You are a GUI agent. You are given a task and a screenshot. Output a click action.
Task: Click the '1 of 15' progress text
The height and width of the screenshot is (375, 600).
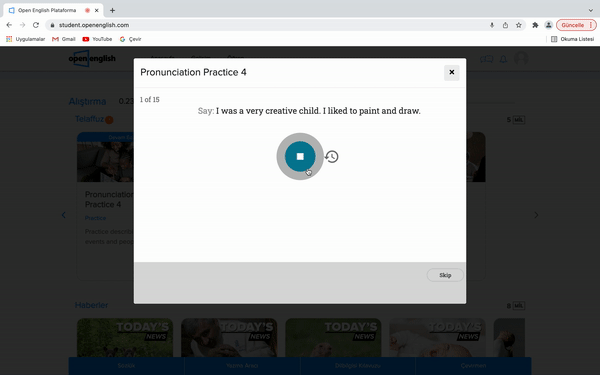[150, 99]
